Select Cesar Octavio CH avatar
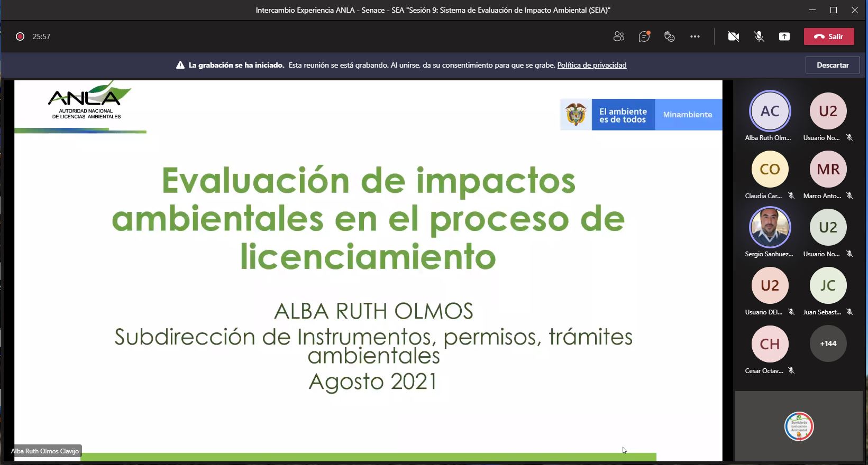 (770, 343)
